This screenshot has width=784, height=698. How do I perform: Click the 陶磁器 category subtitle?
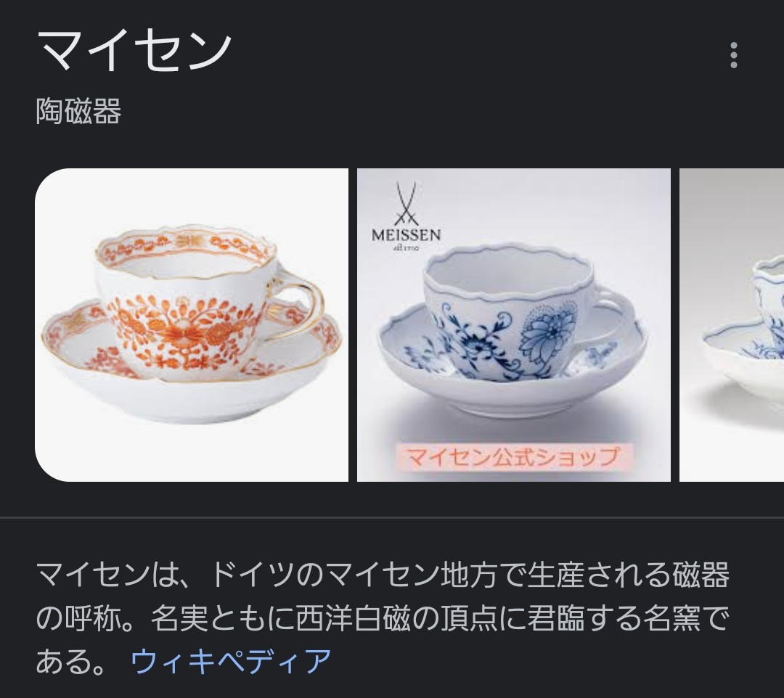click(x=78, y=111)
